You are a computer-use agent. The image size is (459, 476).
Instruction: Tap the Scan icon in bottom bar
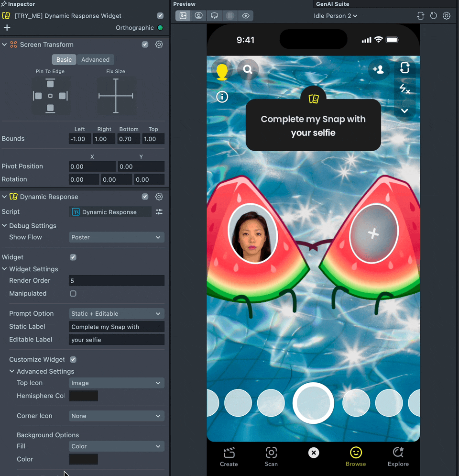coord(271,456)
